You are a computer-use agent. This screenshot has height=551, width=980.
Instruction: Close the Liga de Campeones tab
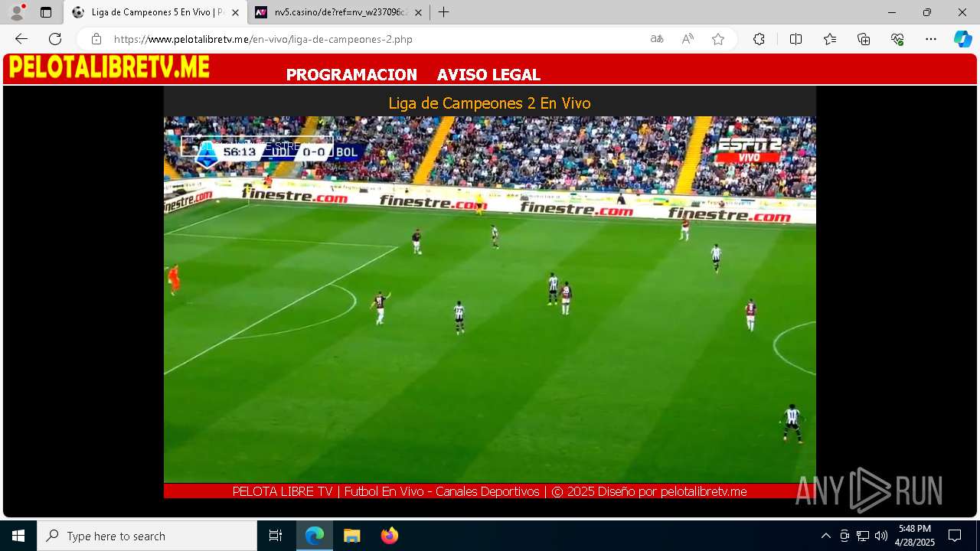tap(235, 12)
